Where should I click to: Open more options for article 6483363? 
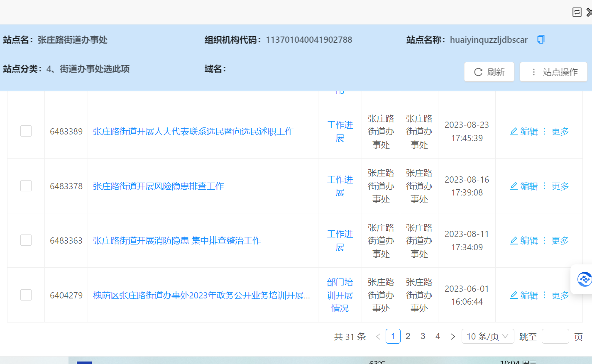tap(556, 241)
